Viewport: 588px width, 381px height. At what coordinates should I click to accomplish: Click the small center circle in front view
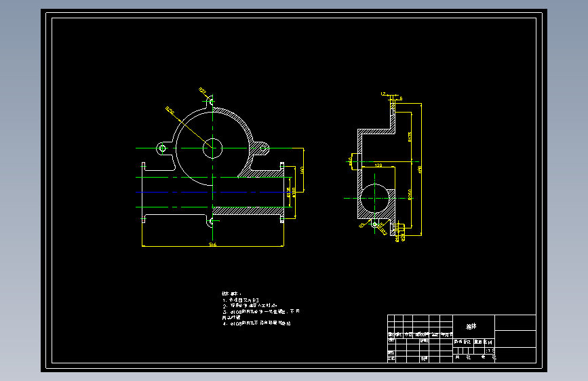(213, 148)
